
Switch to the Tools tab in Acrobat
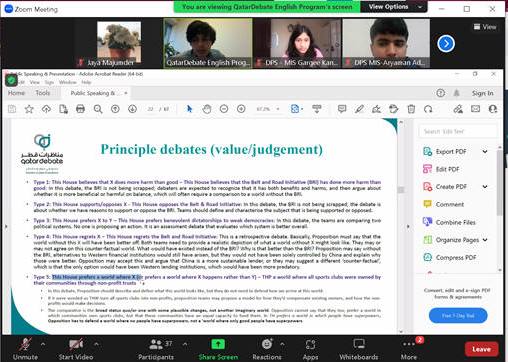click(43, 93)
